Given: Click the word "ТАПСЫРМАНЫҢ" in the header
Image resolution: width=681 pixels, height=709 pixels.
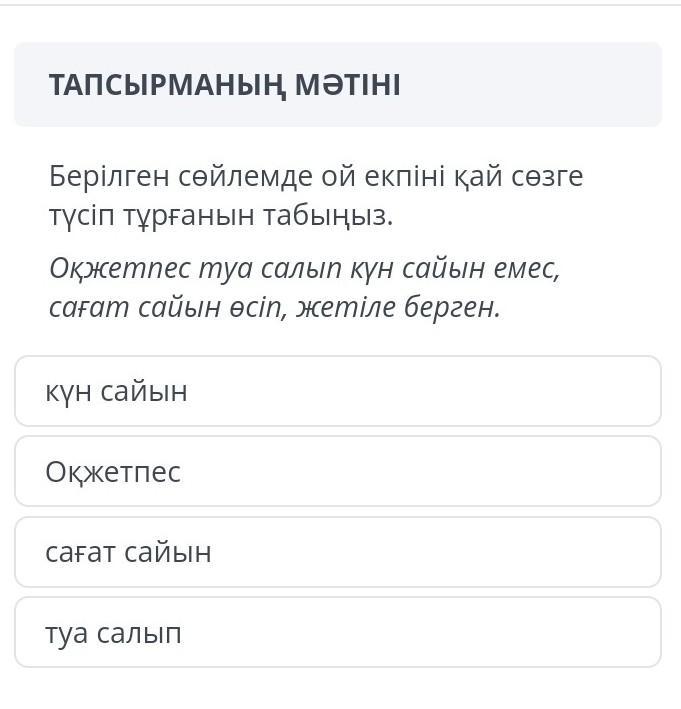Looking at the screenshot, I should click(x=167, y=85).
